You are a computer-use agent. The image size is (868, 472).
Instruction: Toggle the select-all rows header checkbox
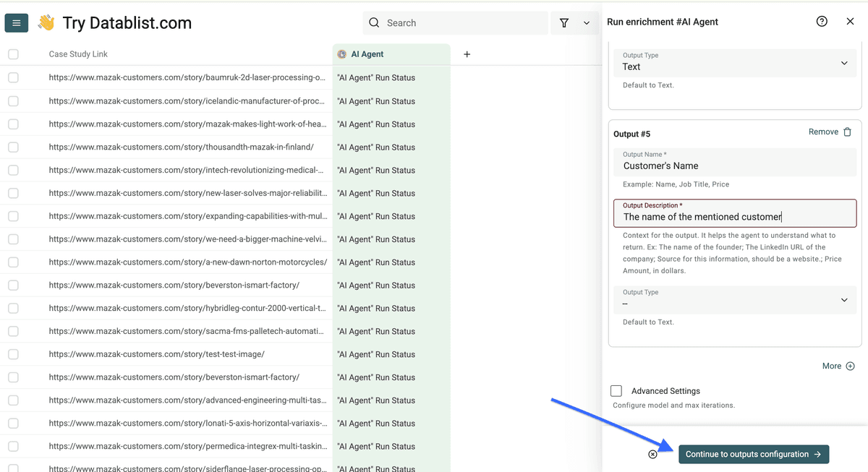13,54
